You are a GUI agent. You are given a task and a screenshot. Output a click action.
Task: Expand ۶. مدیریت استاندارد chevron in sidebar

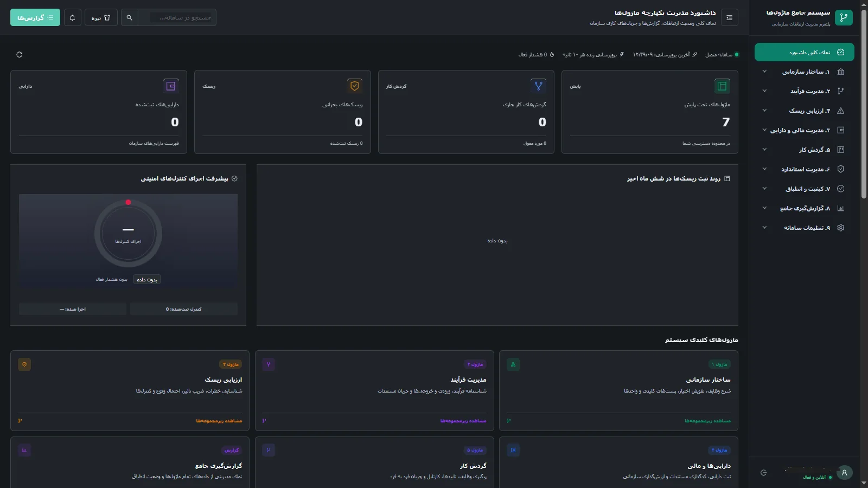(x=764, y=169)
